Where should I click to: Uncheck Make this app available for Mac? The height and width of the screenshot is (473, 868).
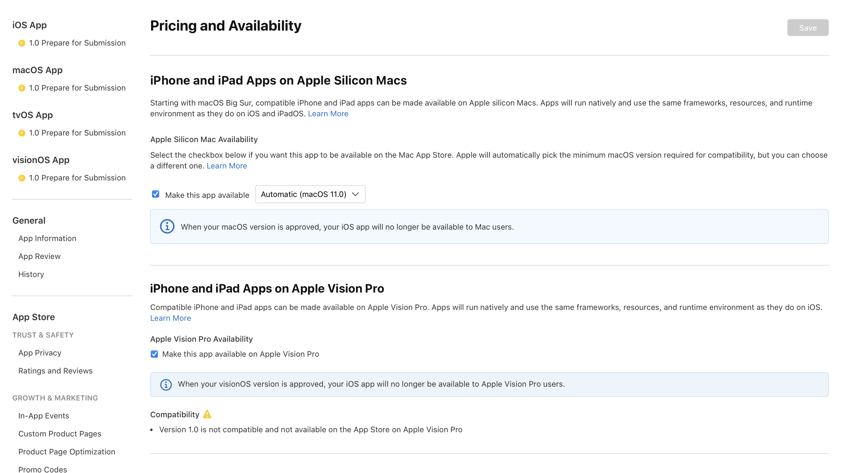(x=155, y=194)
